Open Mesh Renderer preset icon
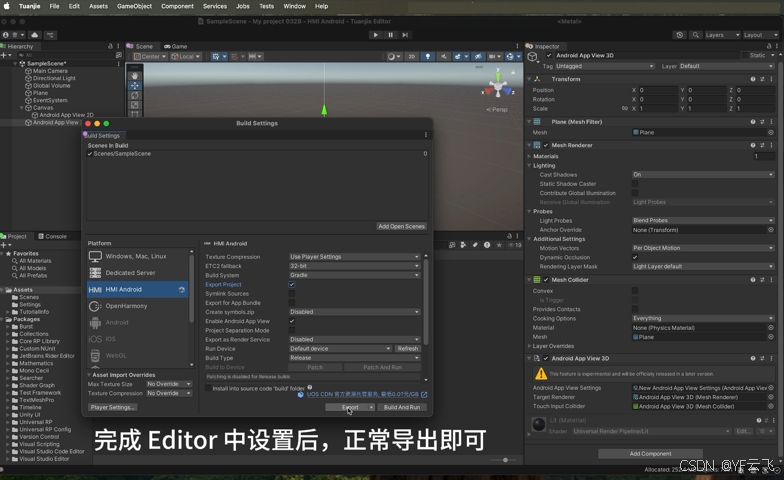This screenshot has height=480, width=784. point(762,145)
